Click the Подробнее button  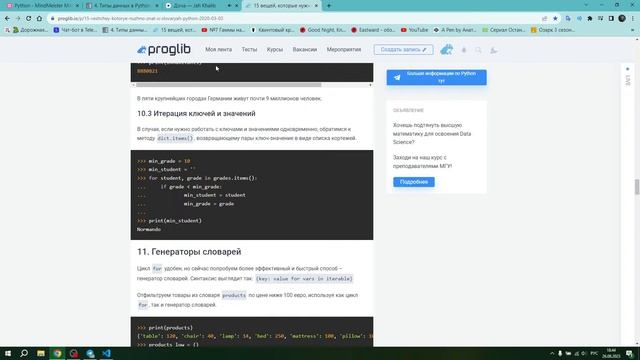[413, 182]
